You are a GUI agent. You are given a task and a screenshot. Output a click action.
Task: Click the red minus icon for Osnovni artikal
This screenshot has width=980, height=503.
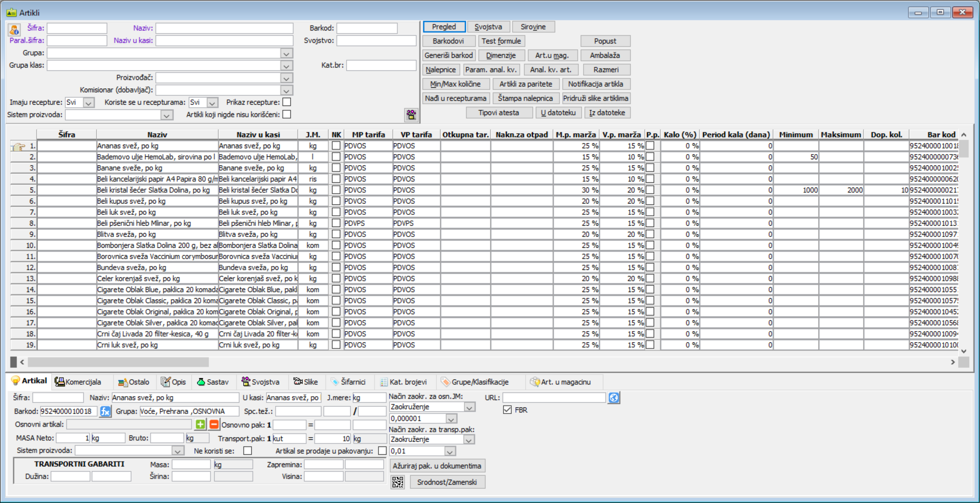tap(214, 424)
